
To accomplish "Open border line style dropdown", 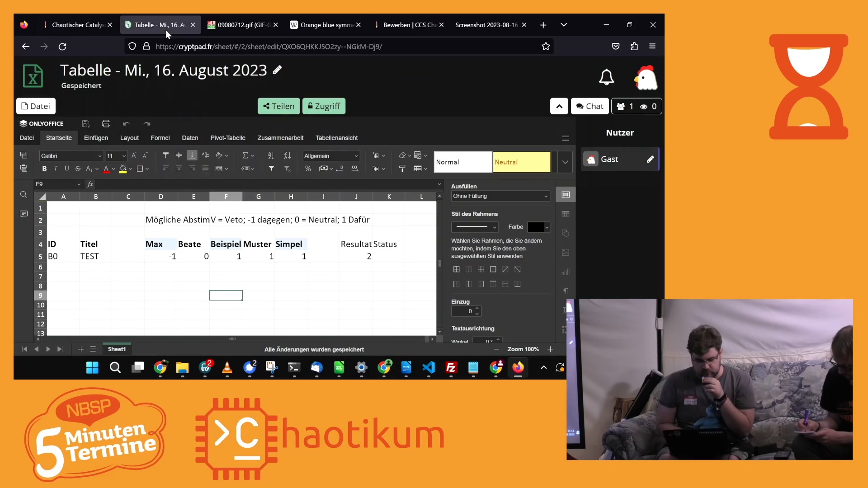I will pos(475,227).
